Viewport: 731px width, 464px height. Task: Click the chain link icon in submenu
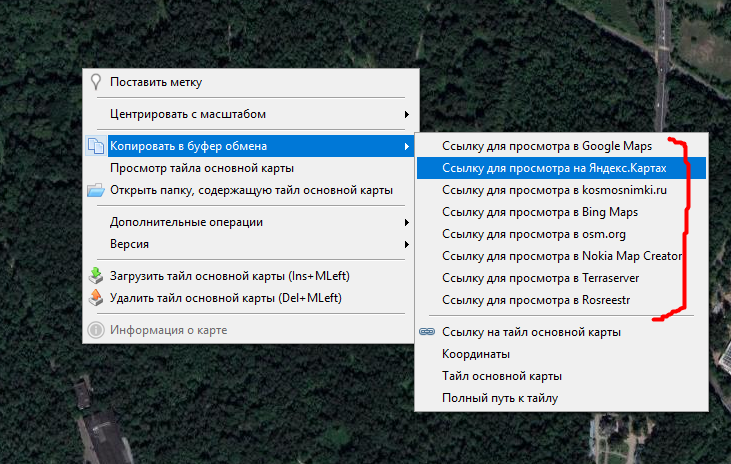pos(427,332)
